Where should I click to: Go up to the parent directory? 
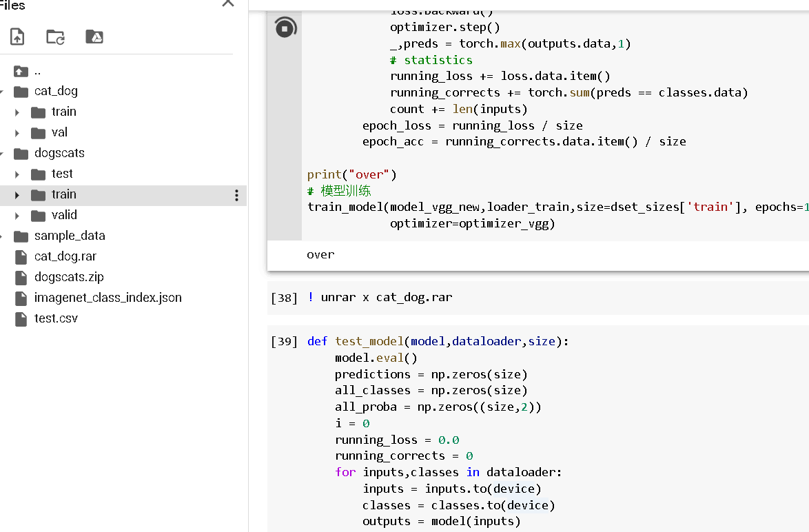pos(21,71)
